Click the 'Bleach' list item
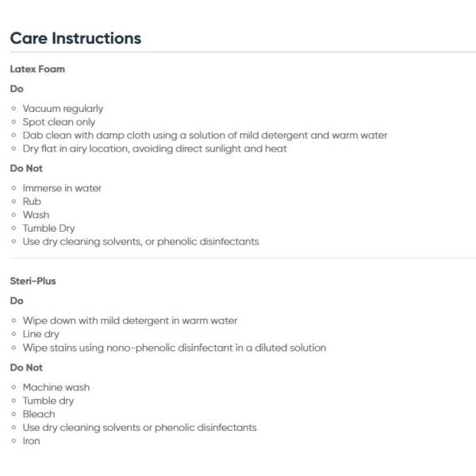476x476 pixels. [x=39, y=414]
